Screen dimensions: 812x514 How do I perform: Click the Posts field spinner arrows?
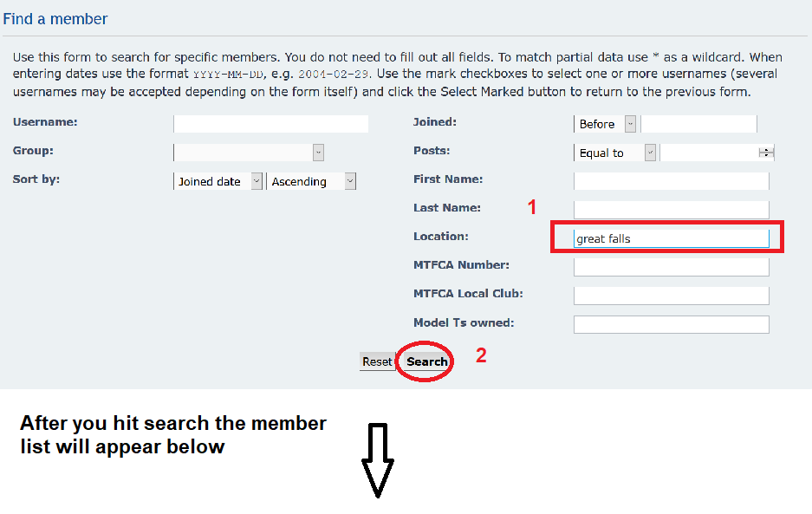[766, 153]
